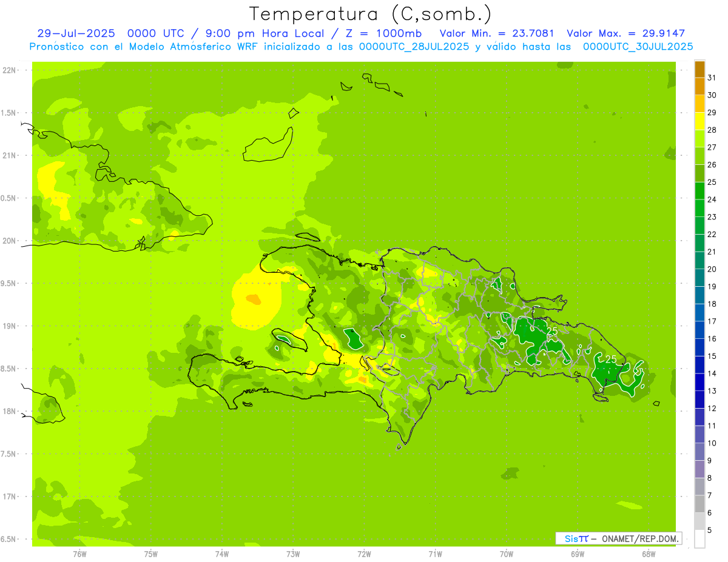The image size is (728, 562).
Task: Click the "74W" longitude axis label
Action: click(x=222, y=554)
